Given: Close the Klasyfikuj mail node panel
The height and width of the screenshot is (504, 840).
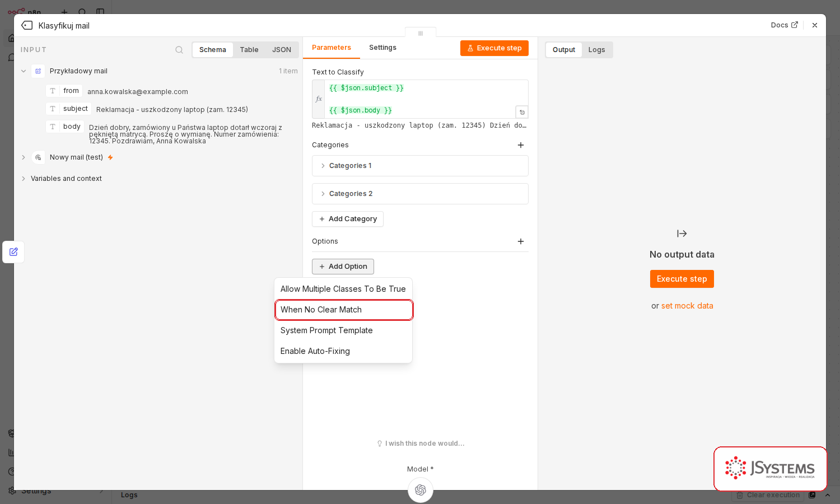Looking at the screenshot, I should click(x=815, y=25).
